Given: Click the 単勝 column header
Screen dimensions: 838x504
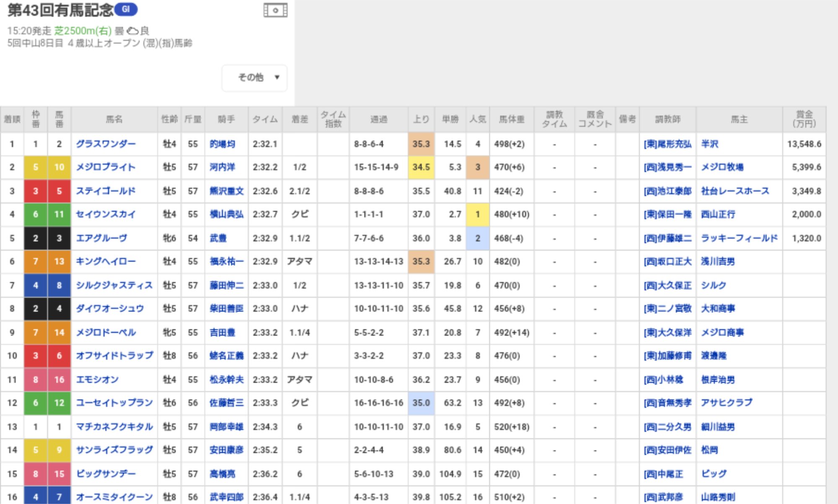Looking at the screenshot, I should (x=450, y=119).
